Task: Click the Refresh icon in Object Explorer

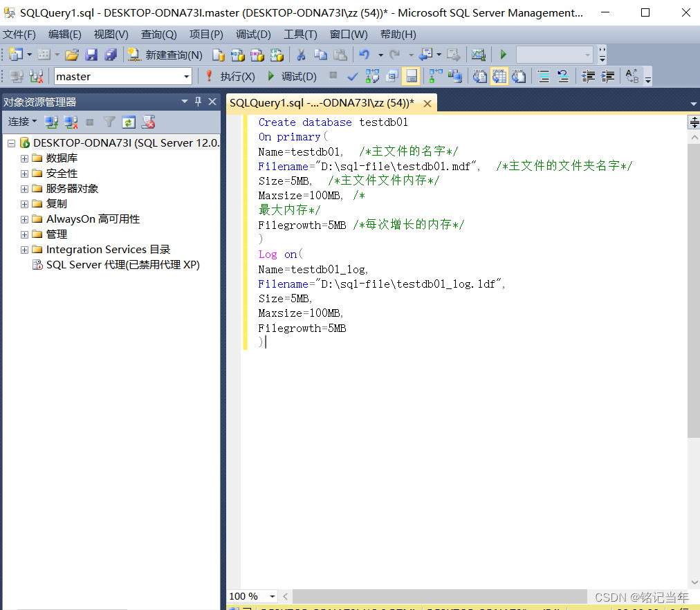Action: click(x=129, y=122)
